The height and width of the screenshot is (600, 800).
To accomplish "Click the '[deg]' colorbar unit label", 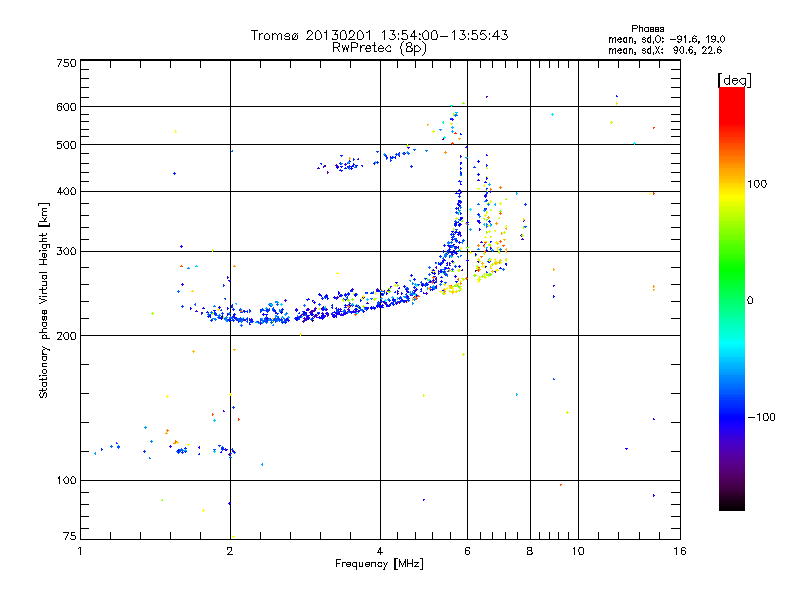I will (734, 80).
